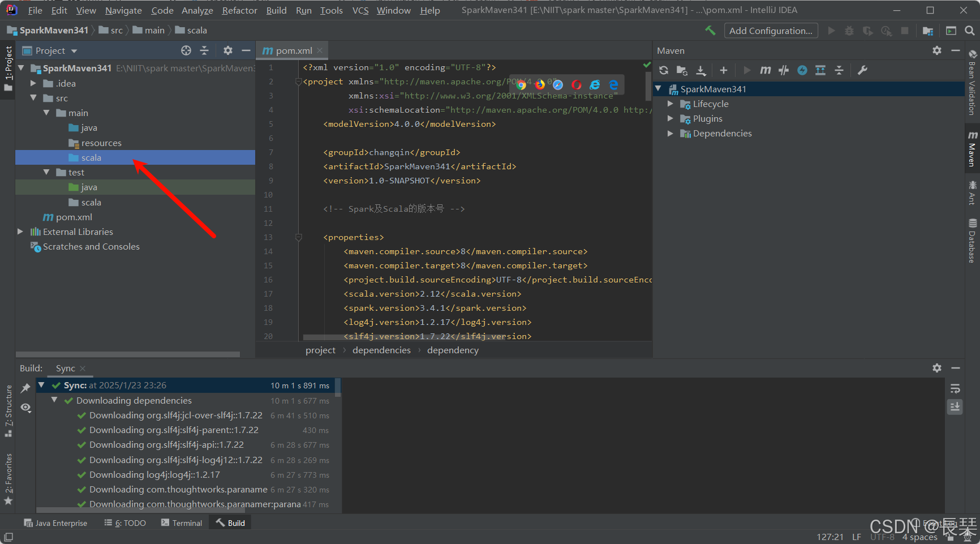Collapse all in Maven tool window
The width and height of the screenshot is (980, 544).
point(839,70)
